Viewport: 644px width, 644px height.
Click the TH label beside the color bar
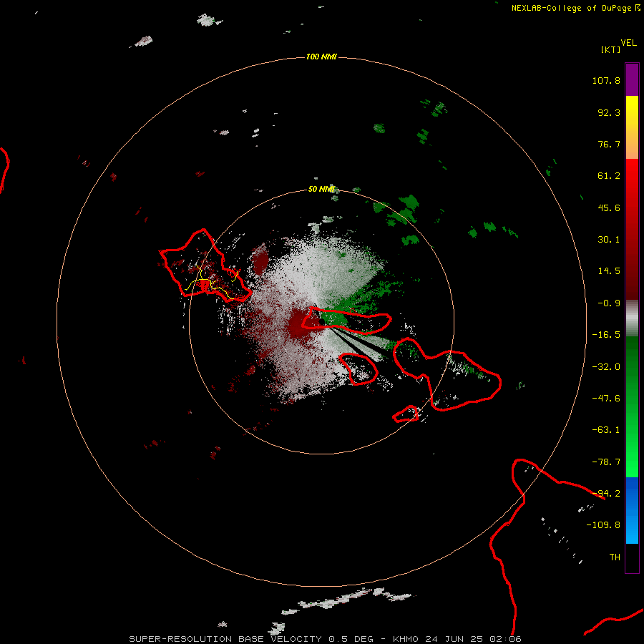[x=615, y=557]
